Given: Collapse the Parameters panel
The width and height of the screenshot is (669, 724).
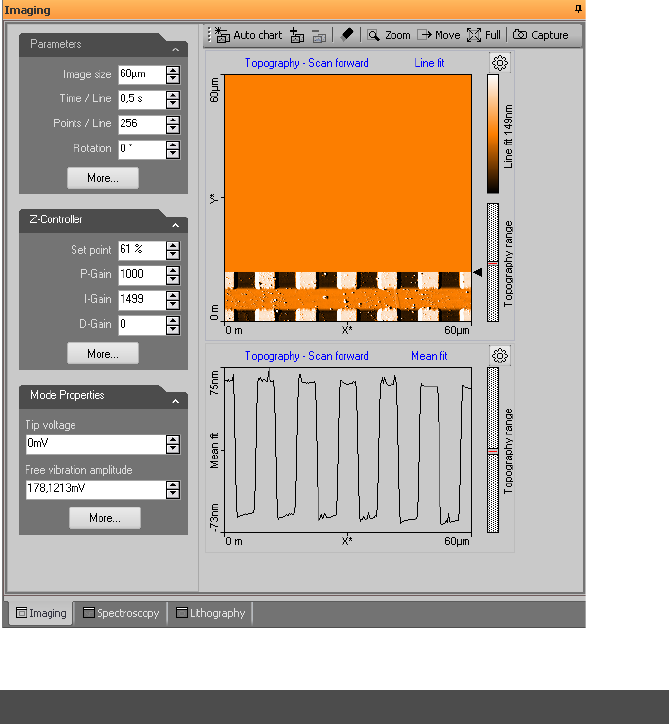Looking at the screenshot, I should coord(175,49).
